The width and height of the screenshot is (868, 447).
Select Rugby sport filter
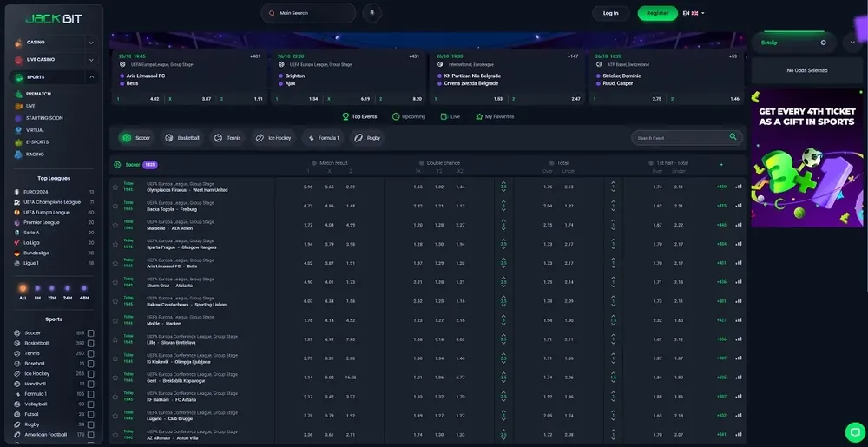tap(367, 138)
